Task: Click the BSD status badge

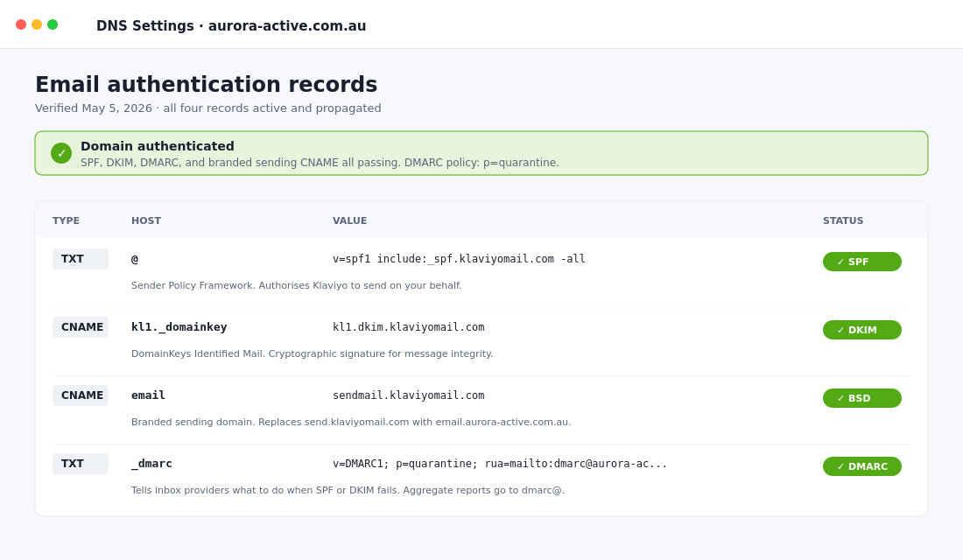Action: [x=861, y=398]
